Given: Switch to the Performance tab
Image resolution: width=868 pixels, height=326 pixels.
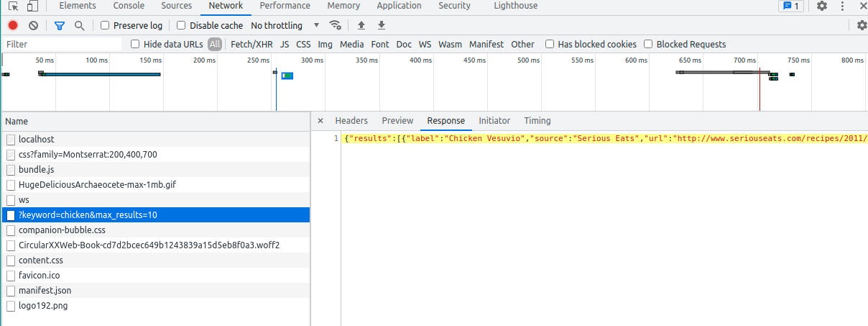Looking at the screenshot, I should pyautogui.click(x=285, y=6).
